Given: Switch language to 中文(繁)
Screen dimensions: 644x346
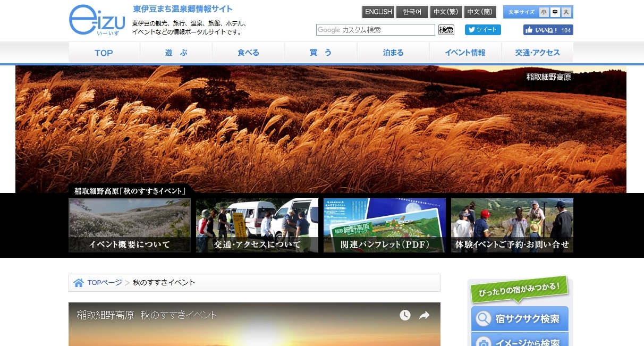Looking at the screenshot, I should 446,12.
